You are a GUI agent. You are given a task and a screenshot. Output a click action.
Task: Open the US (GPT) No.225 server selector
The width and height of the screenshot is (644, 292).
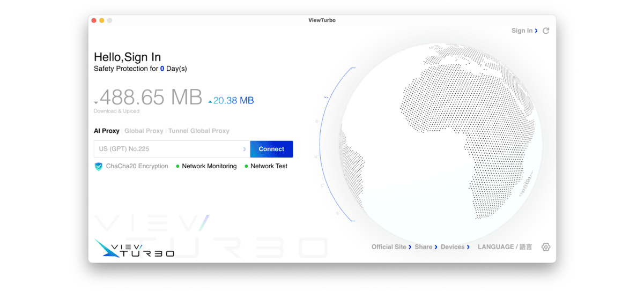(x=172, y=149)
